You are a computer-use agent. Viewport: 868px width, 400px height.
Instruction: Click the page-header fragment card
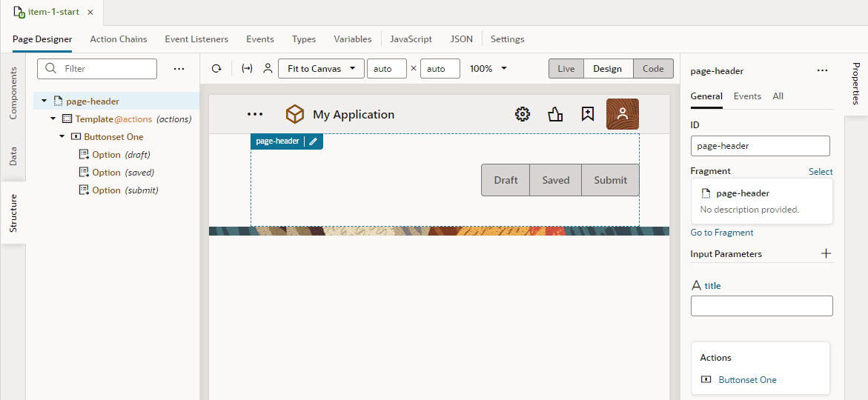(762, 201)
